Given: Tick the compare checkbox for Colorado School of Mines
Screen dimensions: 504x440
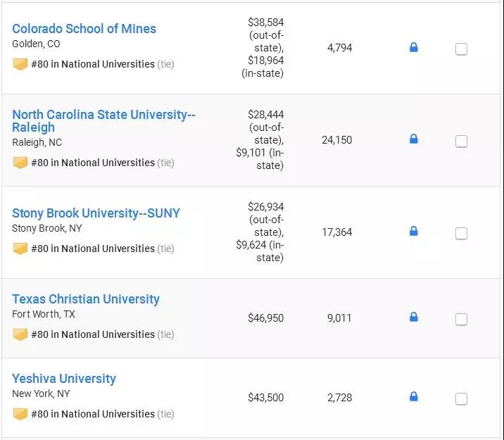Looking at the screenshot, I should [x=461, y=49].
